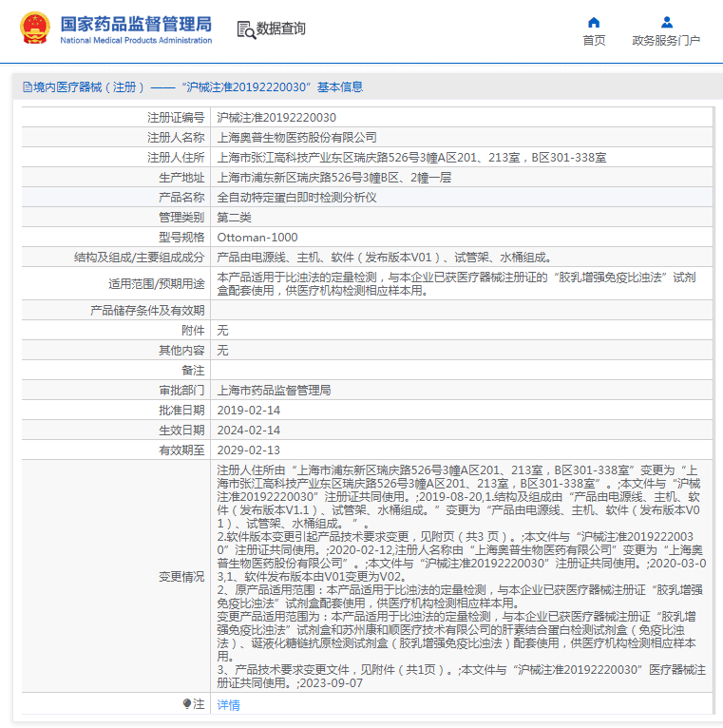Click 数据查询 label

coord(281,29)
